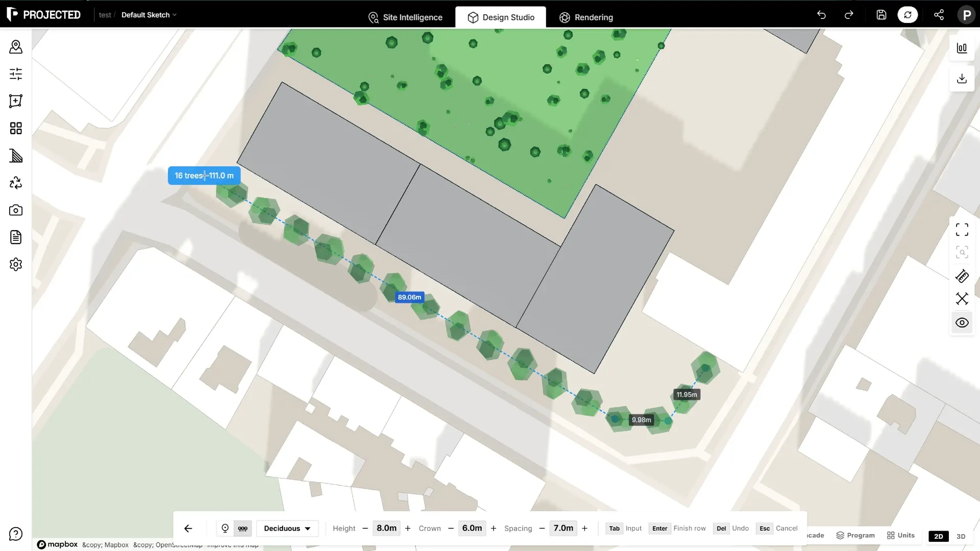The image size is (980, 551).
Task: Toggle the Units display option
Action: [x=901, y=535]
